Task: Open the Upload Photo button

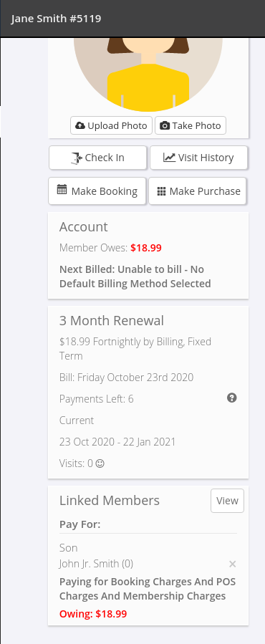Action: [x=111, y=125]
